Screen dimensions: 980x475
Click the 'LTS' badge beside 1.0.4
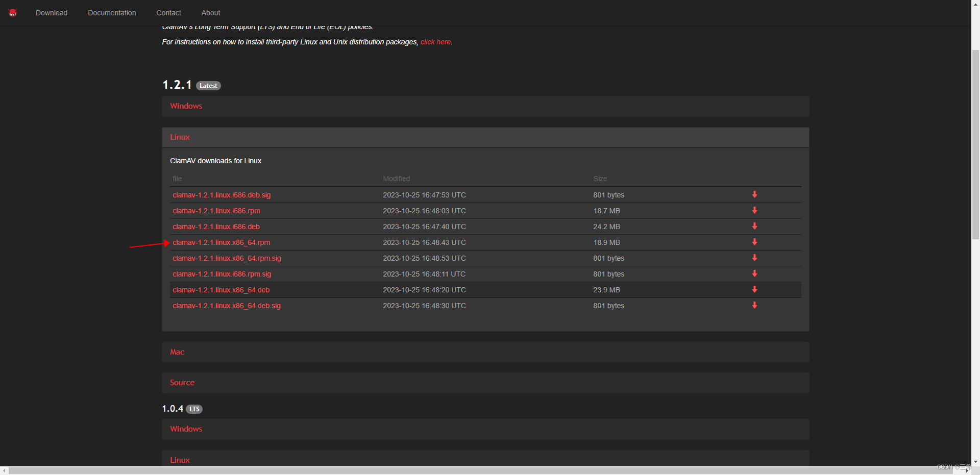(194, 409)
